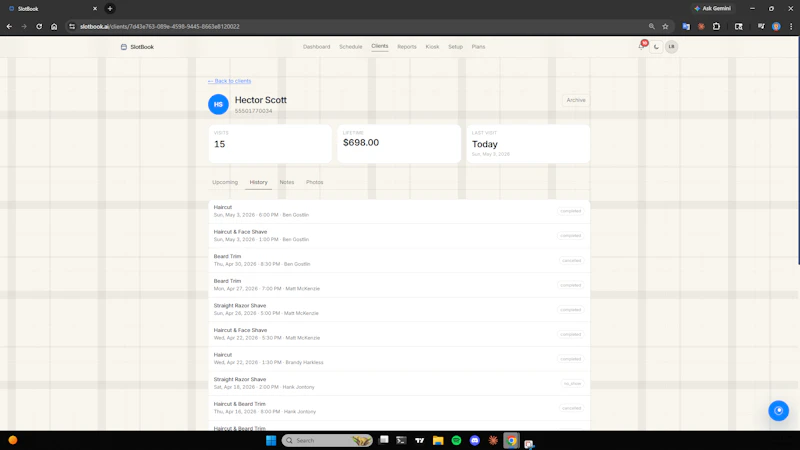Close the SlotBook browser tab
Viewport: 800px width, 450px height.
pos(95,9)
